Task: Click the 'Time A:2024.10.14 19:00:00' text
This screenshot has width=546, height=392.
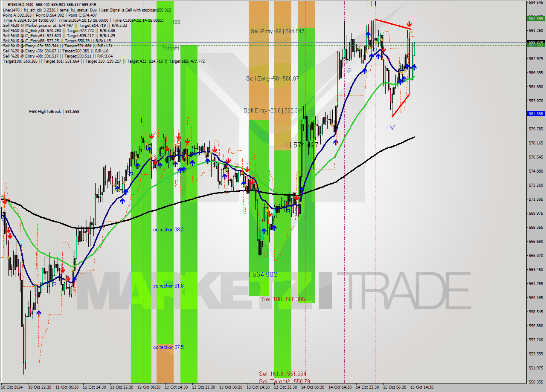Action: tap(28, 20)
